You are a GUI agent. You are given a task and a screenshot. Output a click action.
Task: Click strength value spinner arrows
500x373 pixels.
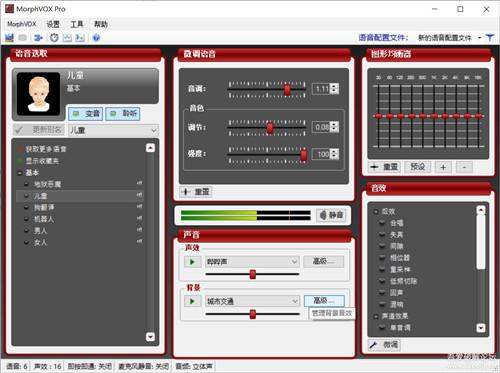click(335, 154)
